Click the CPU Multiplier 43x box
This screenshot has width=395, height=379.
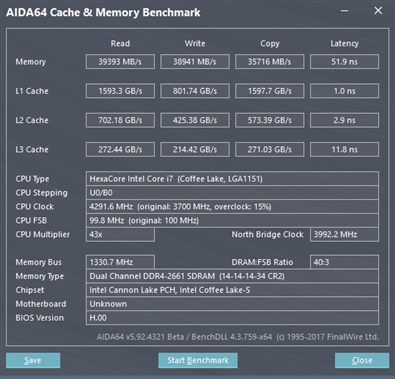click(120, 235)
